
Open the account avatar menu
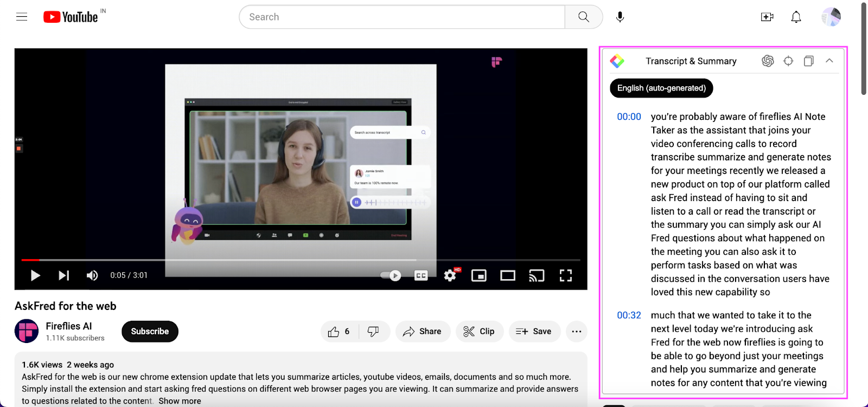(x=831, y=17)
